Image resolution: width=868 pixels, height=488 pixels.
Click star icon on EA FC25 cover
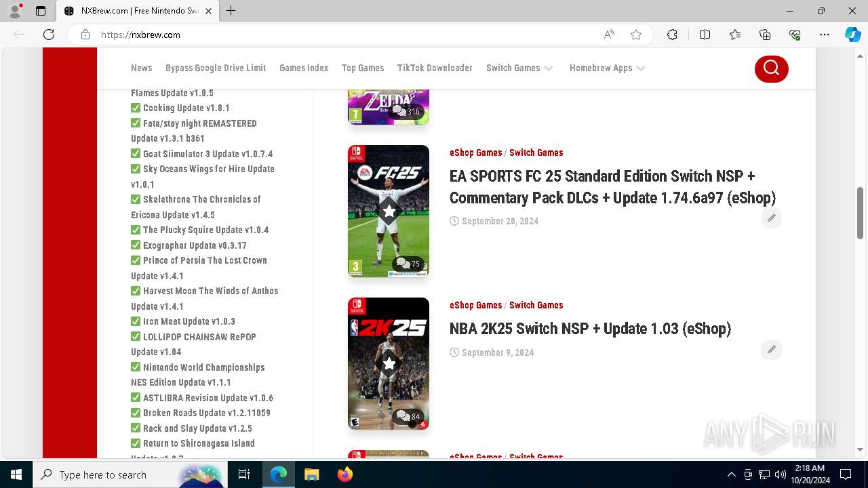click(x=389, y=211)
